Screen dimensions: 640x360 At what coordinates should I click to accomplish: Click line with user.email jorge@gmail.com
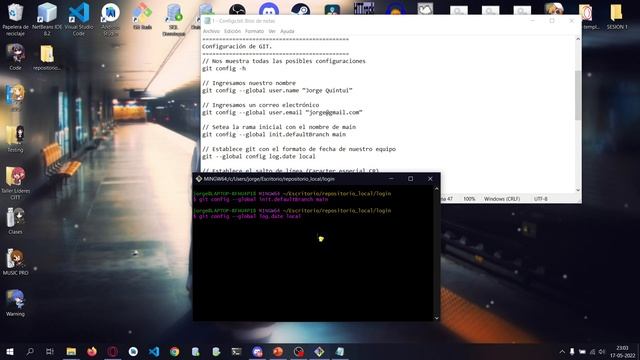coord(282,113)
